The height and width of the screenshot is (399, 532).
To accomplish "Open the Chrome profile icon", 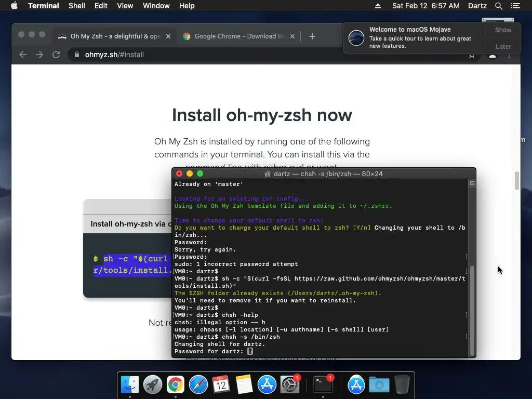I will (x=493, y=56).
